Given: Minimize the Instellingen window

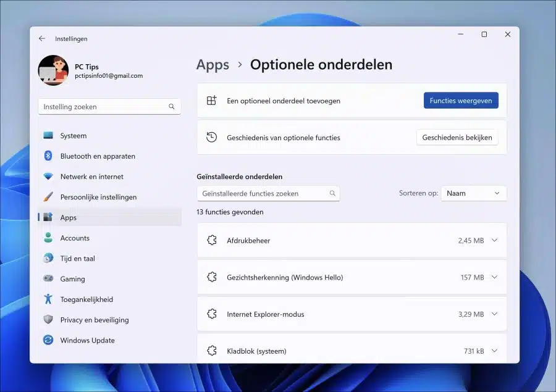Looking at the screenshot, I should (461, 35).
